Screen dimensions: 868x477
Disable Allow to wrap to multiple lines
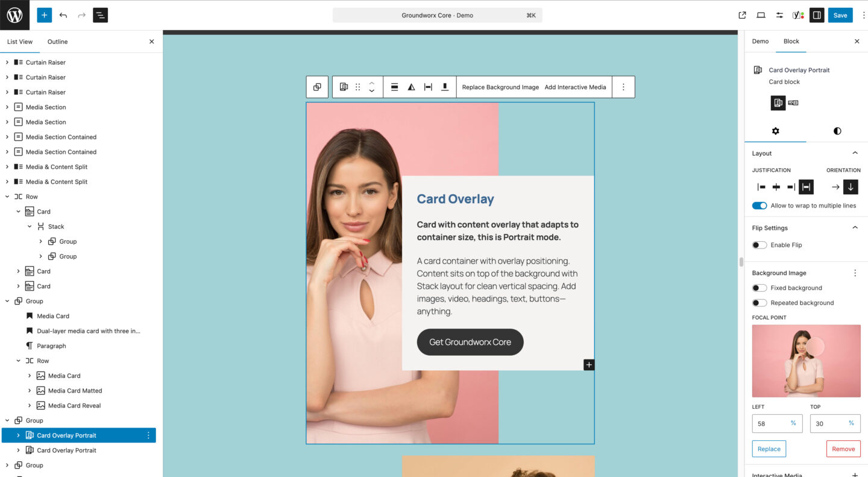pyautogui.click(x=759, y=206)
